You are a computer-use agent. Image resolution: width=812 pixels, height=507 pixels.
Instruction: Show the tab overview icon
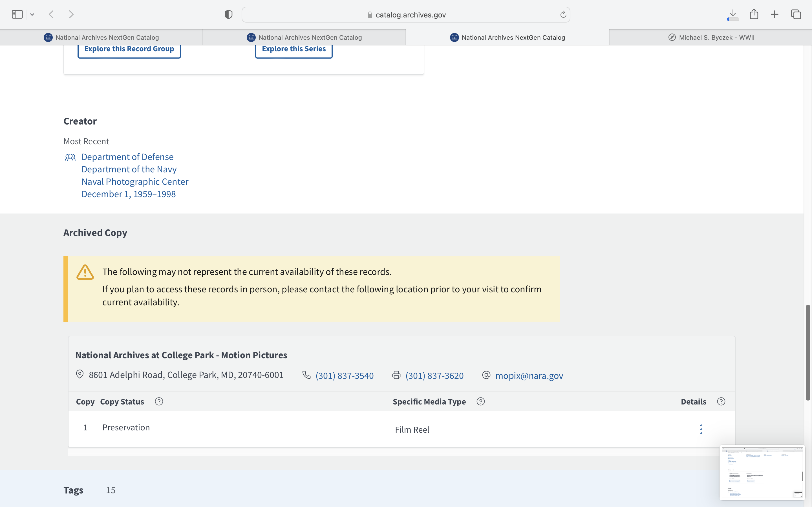tap(796, 14)
